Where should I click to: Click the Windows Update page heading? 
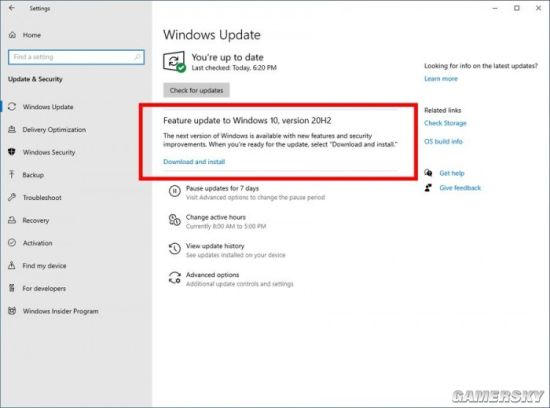tap(212, 35)
